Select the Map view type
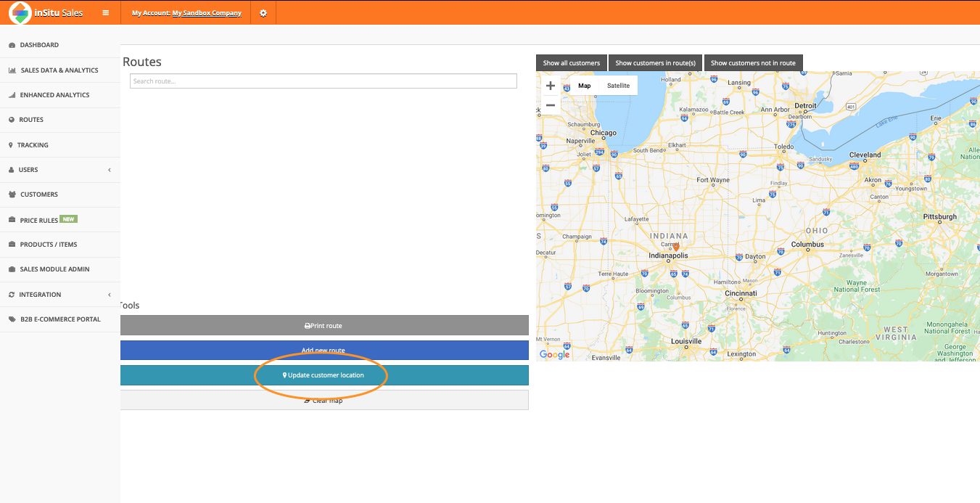980x503 pixels. [584, 86]
